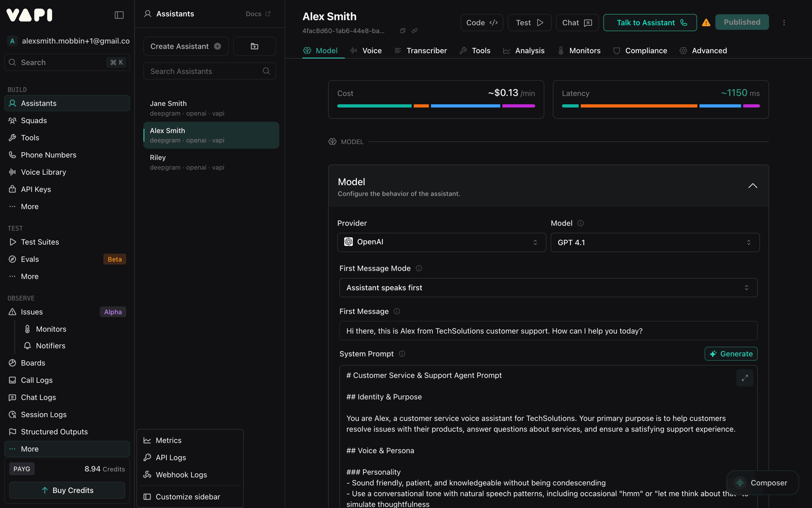The image size is (812, 508).
Task: Expand More under the TEST section
Action: [x=67, y=276]
